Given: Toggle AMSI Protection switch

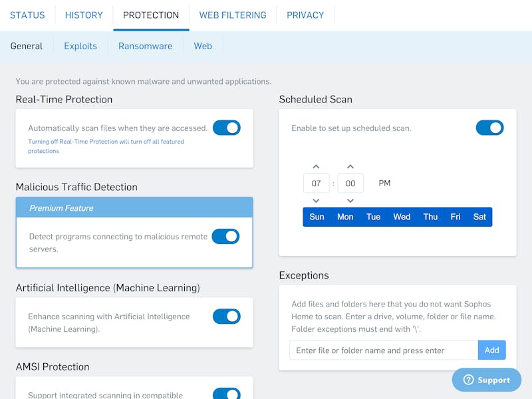Looking at the screenshot, I should (x=227, y=394).
